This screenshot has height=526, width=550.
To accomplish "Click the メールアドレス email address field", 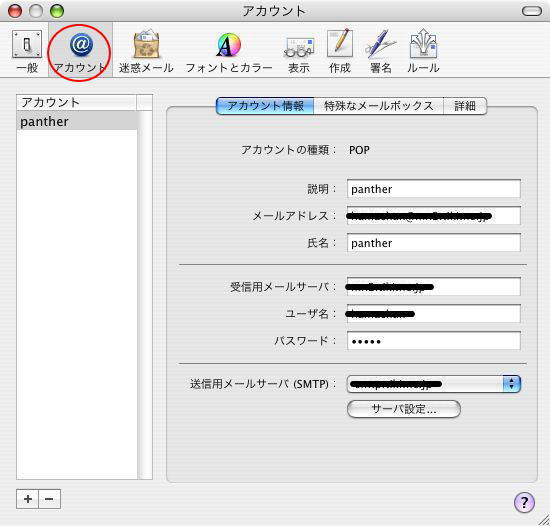I will point(434,216).
